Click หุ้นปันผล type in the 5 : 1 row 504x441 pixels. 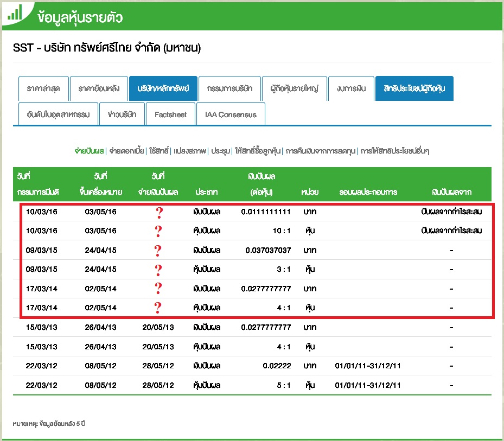click(x=207, y=385)
